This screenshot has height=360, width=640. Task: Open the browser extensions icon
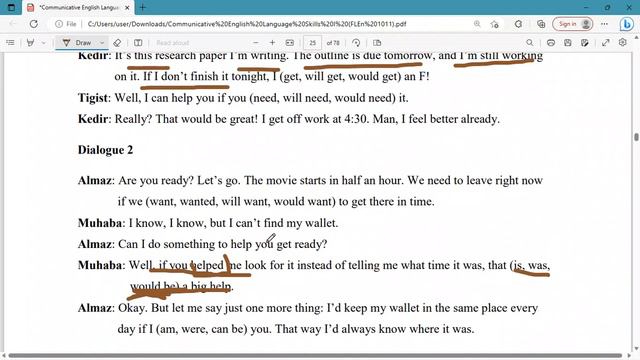point(518,24)
